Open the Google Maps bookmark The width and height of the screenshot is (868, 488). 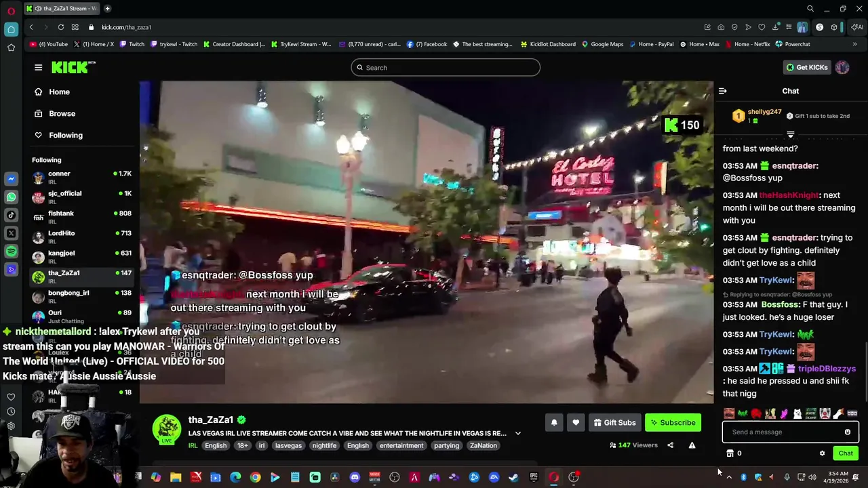(602, 44)
